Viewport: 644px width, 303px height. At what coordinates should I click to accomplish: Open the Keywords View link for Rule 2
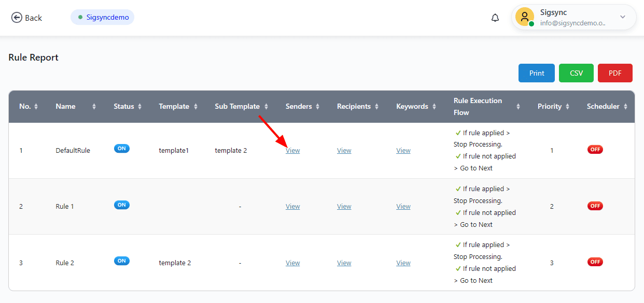point(403,263)
